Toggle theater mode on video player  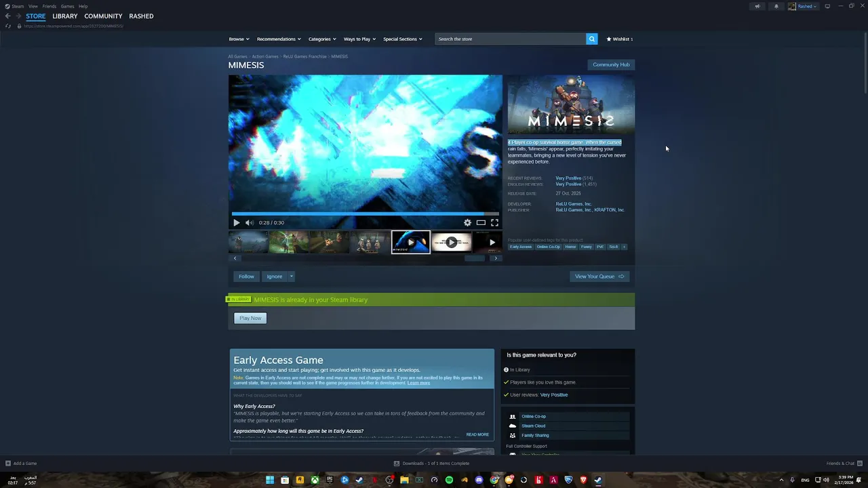tap(481, 222)
